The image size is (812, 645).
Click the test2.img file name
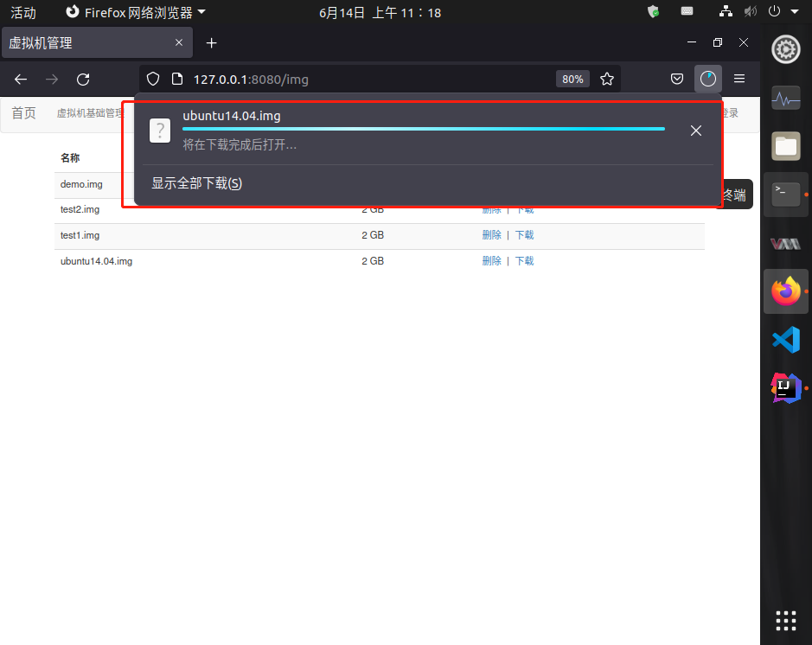80,209
